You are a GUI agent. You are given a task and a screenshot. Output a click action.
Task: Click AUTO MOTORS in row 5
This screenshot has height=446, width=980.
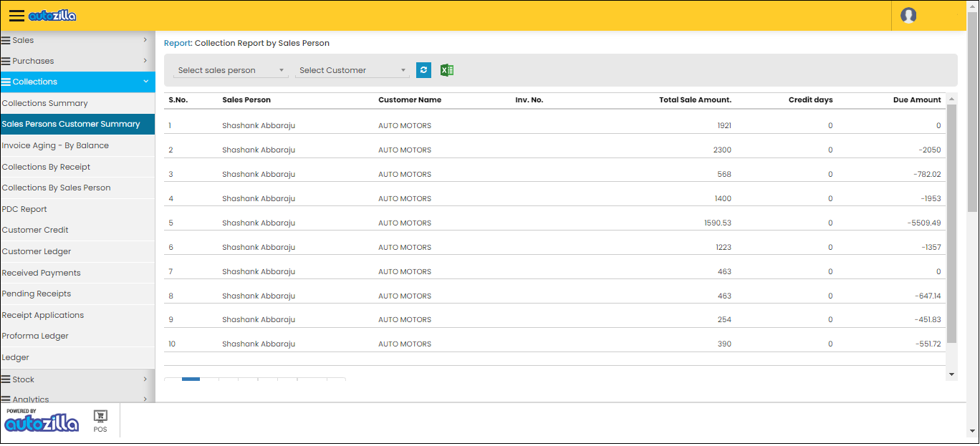click(405, 223)
